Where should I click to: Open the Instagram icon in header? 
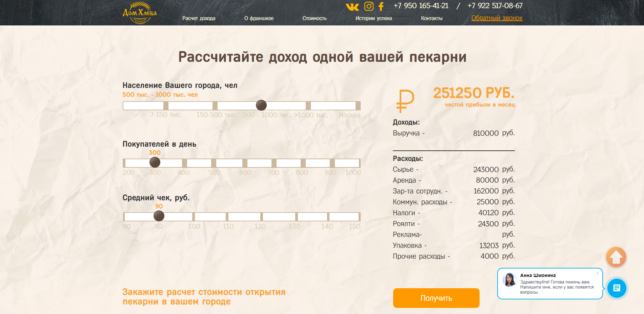coord(369,6)
